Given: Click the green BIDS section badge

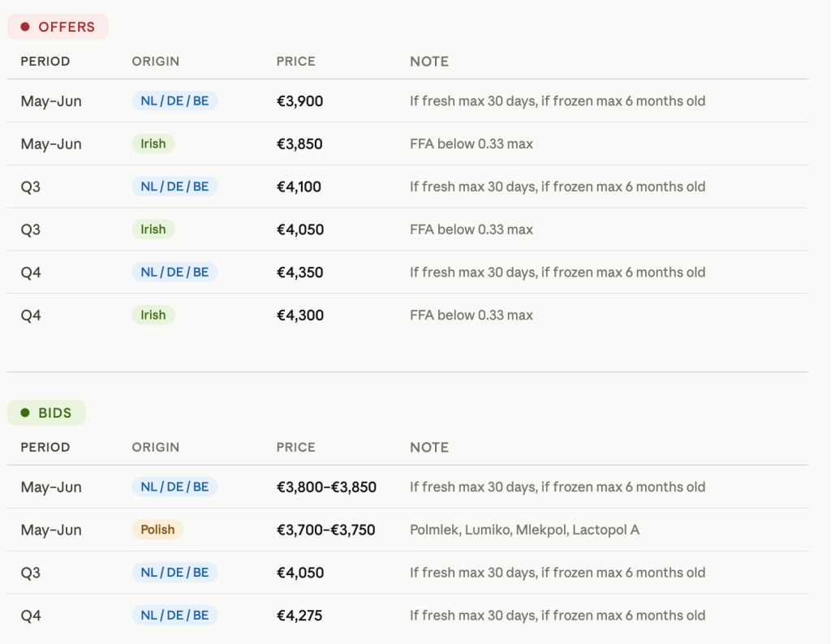Looking at the screenshot, I should [x=46, y=413].
